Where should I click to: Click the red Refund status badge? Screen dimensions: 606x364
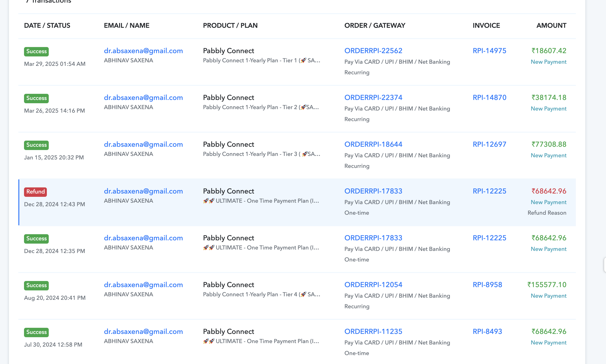coord(35,192)
